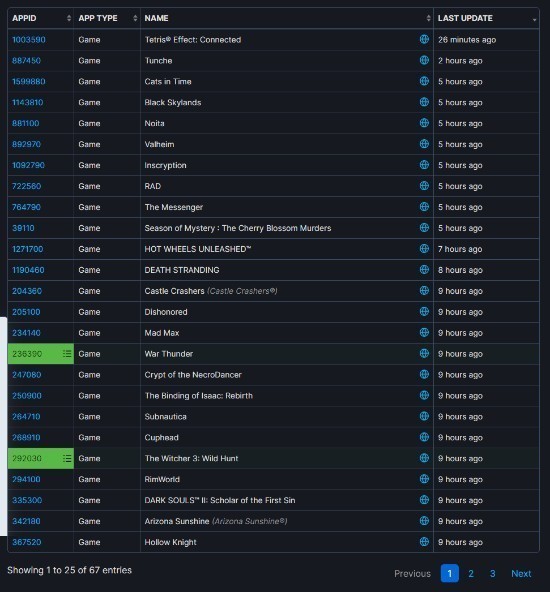Select 'Mad Max' name cell
This screenshot has height=592, width=550.
tap(287, 333)
